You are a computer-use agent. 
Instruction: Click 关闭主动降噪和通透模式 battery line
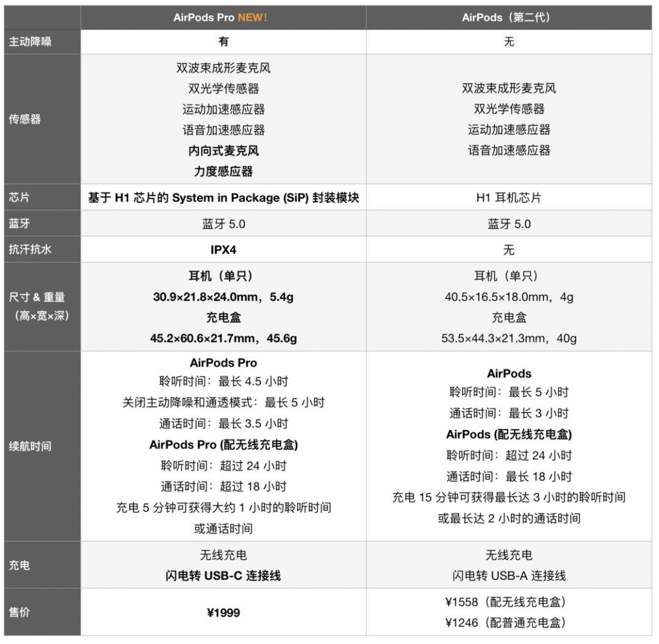223,402
